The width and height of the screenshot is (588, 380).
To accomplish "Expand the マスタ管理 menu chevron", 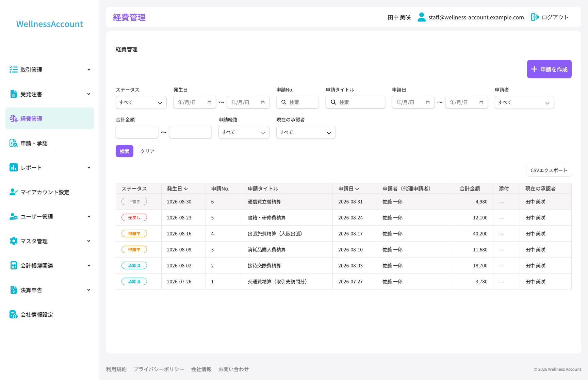I will 89,241.
